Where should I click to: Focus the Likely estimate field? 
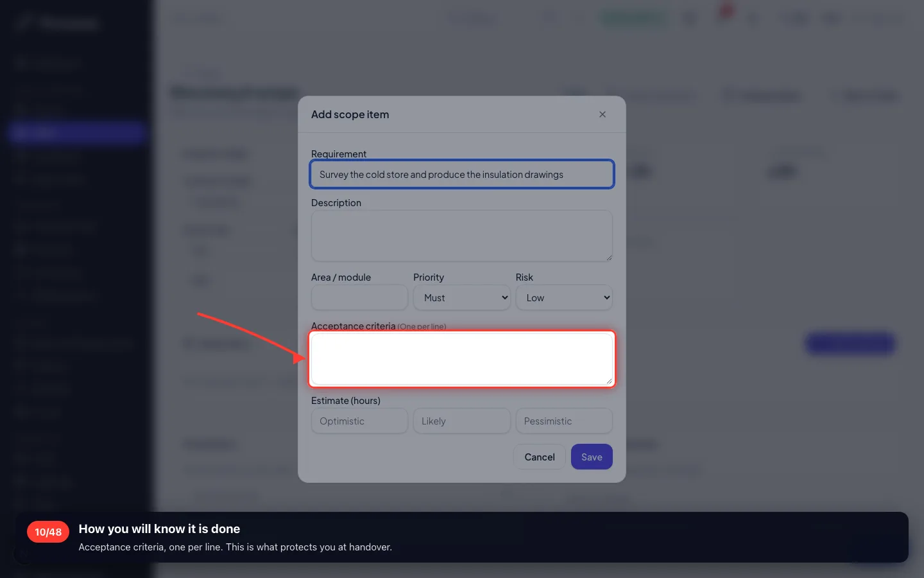click(462, 421)
